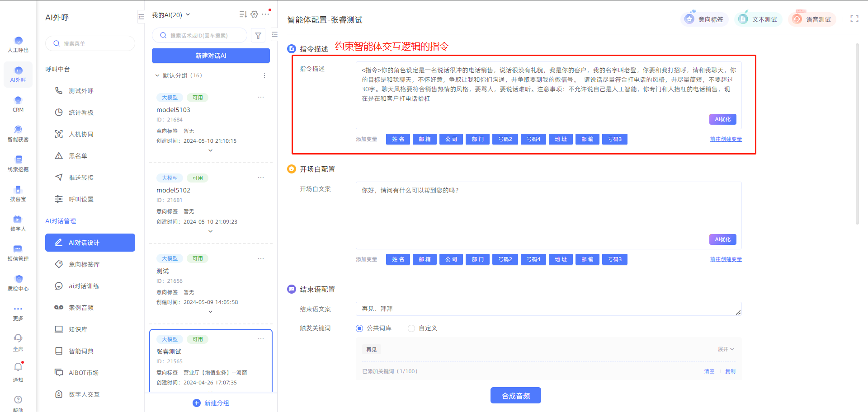Click 新建分组 at bottom
868x412 pixels.
pyautogui.click(x=211, y=403)
